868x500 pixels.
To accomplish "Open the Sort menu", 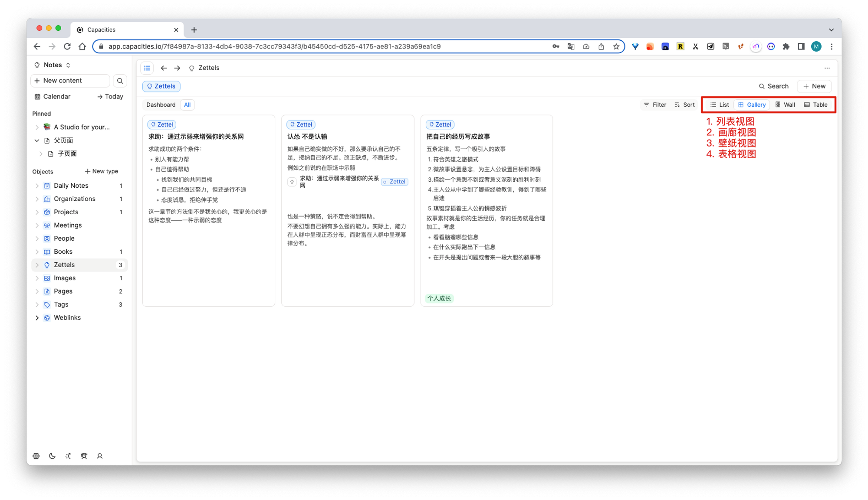I will coord(684,105).
